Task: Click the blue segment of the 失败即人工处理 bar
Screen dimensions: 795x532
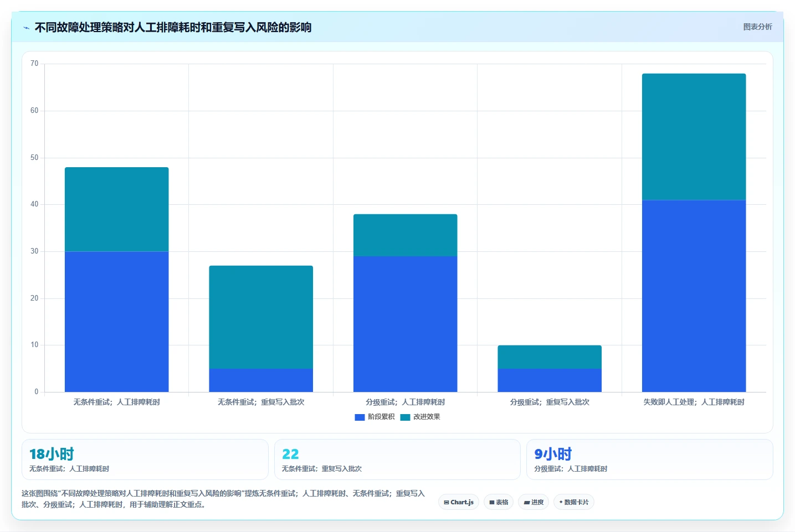Action: click(x=694, y=296)
